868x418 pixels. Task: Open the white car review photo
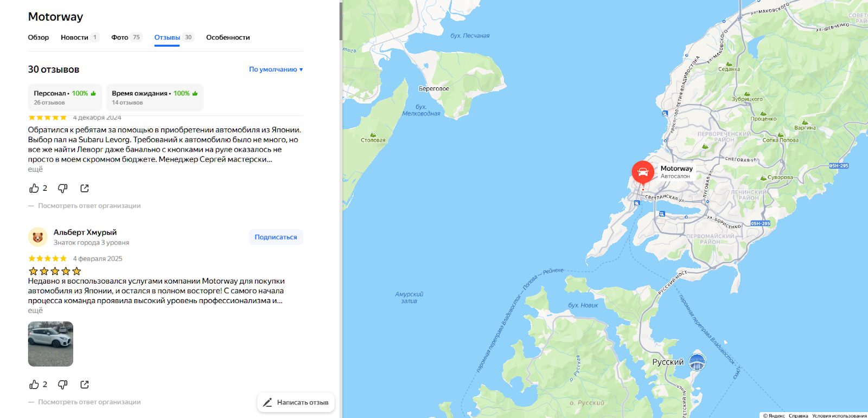pos(50,344)
